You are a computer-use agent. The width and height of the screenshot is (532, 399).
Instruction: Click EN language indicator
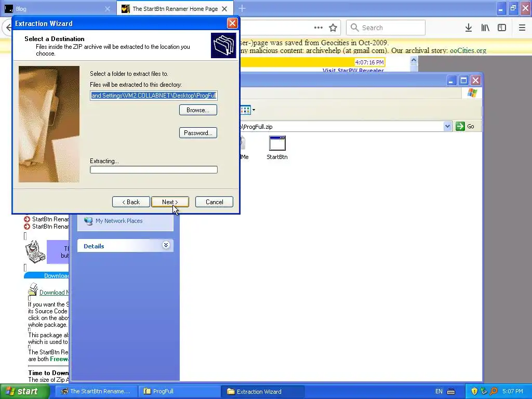tap(438, 391)
